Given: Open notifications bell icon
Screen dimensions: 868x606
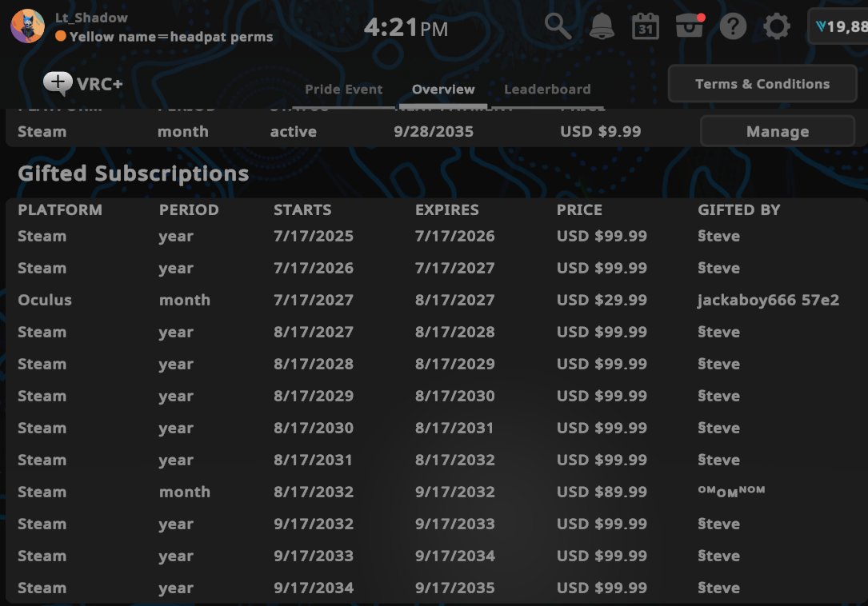Looking at the screenshot, I should click(601, 26).
